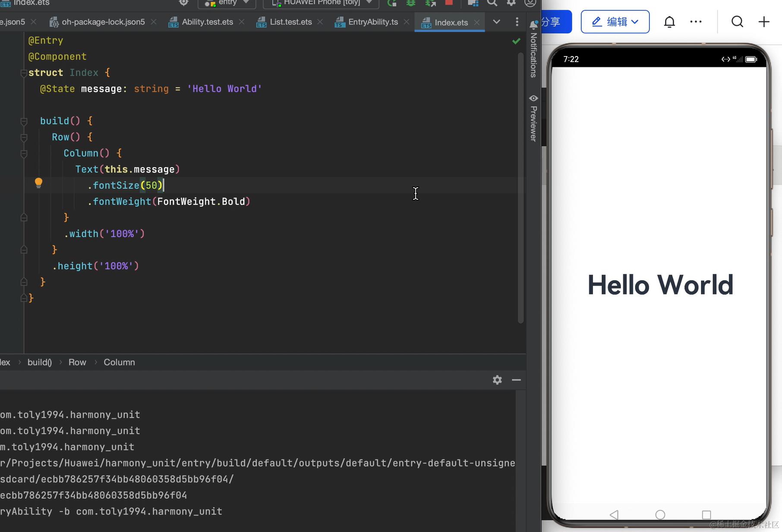
Task: Close the EntryAbility.ts tab
Action: pyautogui.click(x=407, y=22)
